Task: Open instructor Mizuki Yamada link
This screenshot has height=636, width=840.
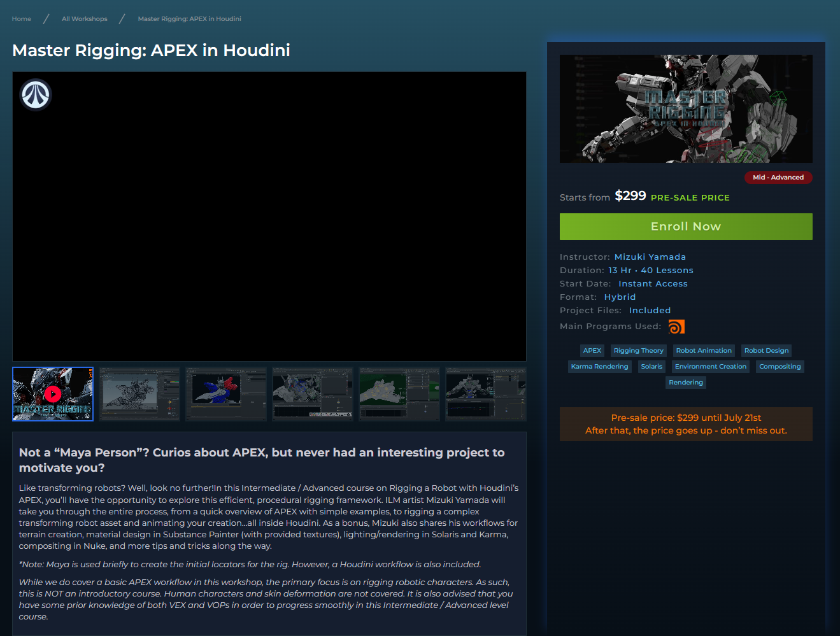Action: click(x=650, y=257)
